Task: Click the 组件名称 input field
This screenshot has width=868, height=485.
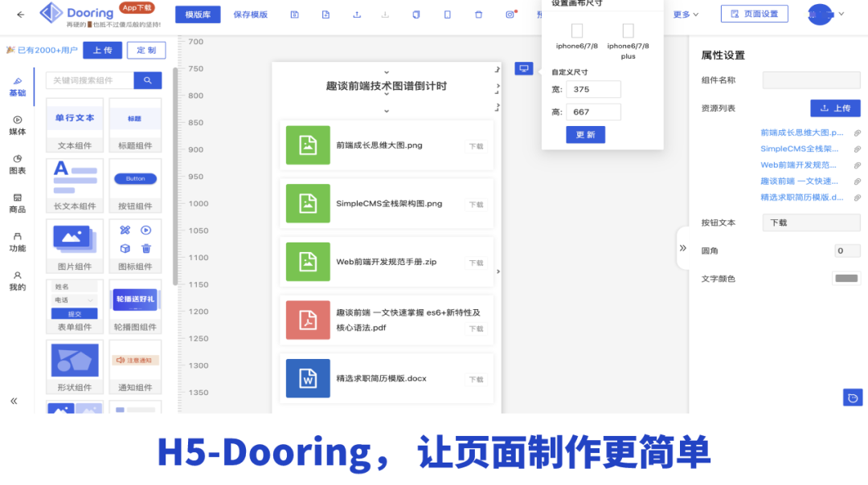Action: (811, 80)
